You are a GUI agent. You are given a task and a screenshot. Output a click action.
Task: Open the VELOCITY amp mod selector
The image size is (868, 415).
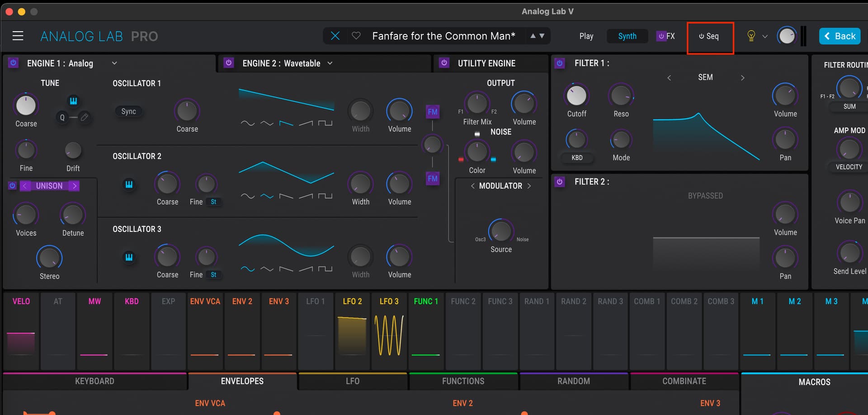pyautogui.click(x=849, y=167)
